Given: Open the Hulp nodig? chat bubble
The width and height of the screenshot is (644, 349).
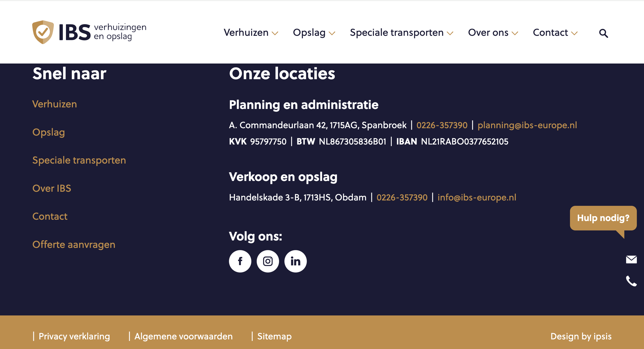Looking at the screenshot, I should pos(603,218).
